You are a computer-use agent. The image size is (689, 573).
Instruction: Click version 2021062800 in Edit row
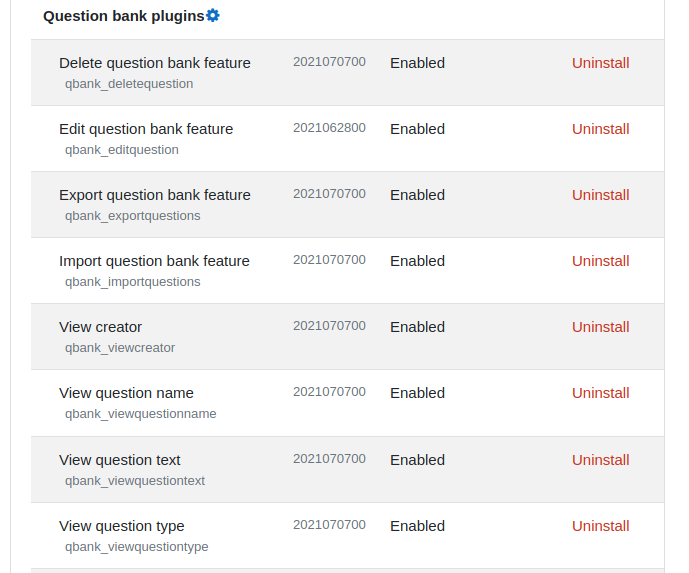click(x=329, y=128)
